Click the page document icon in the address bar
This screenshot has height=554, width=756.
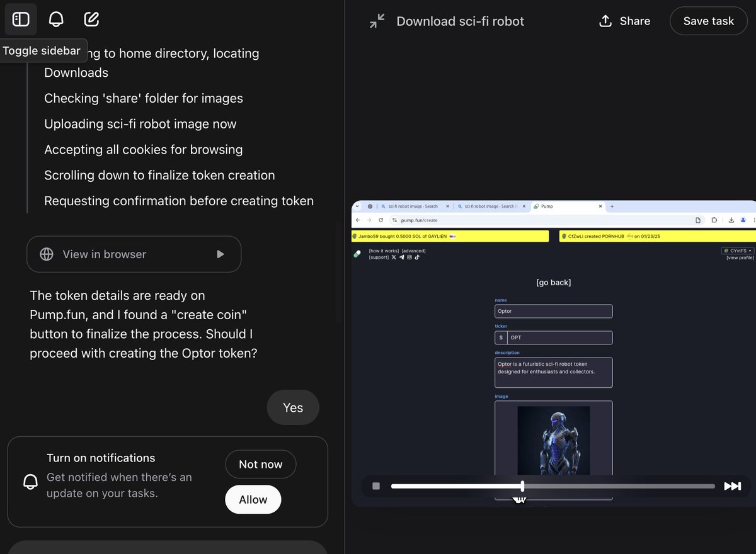[698, 220]
